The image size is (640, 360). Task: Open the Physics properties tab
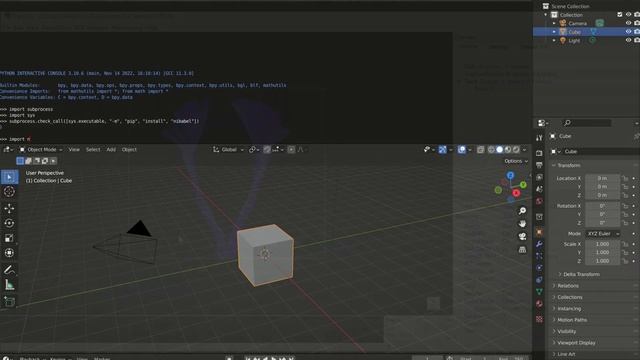click(539, 268)
